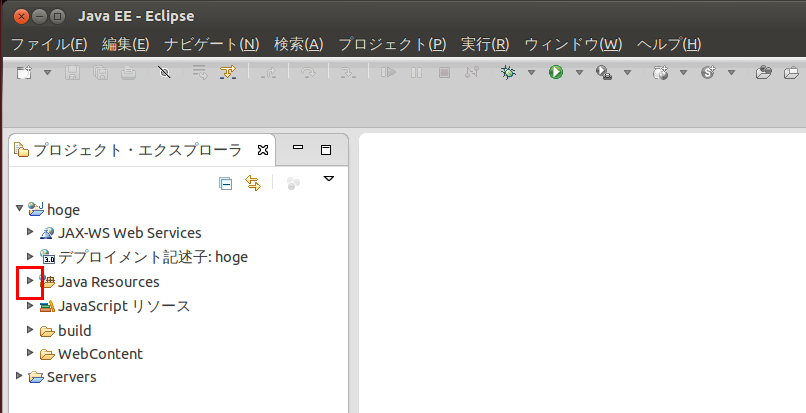Collapse the hoge project node
The image size is (806, 413).
pos(20,208)
